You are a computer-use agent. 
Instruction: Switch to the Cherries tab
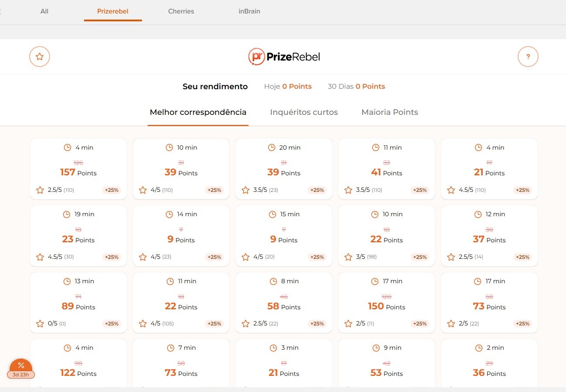(181, 11)
